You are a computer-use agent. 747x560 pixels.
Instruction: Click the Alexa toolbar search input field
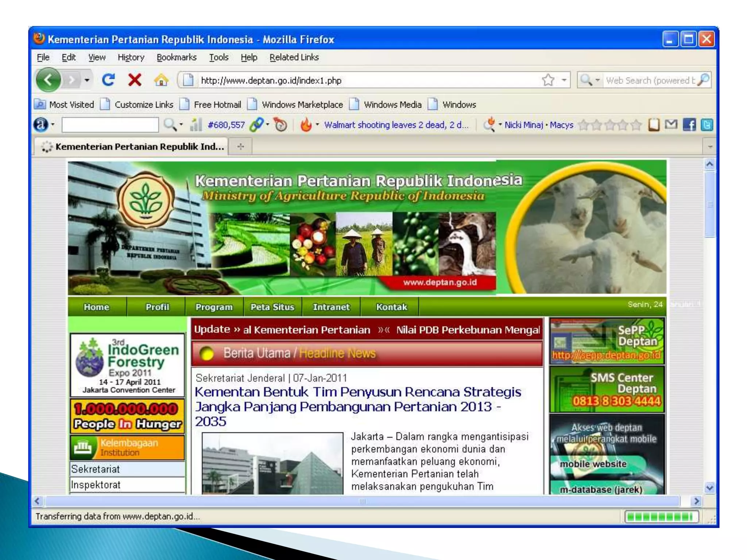110,125
